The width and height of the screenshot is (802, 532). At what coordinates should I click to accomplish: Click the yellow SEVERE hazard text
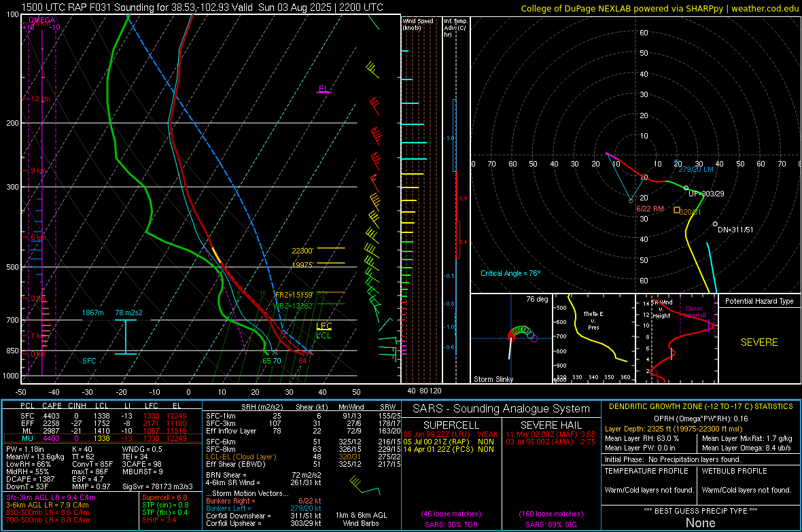point(759,342)
